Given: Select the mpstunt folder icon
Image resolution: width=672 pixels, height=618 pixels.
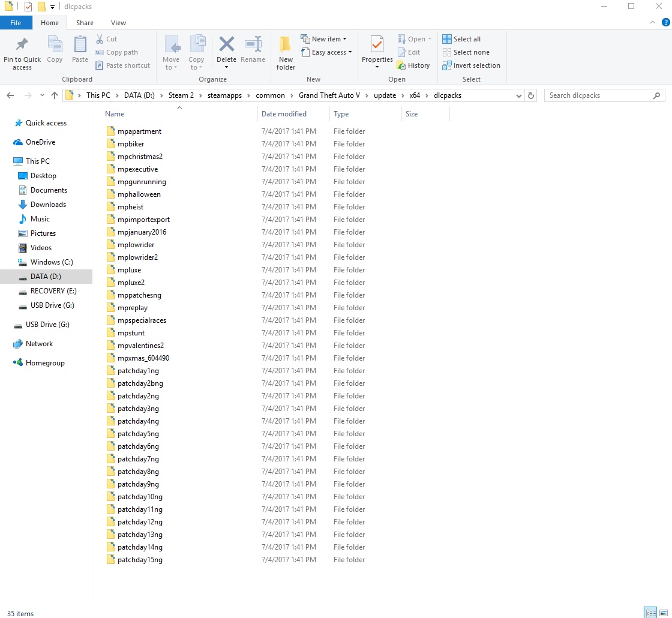Looking at the screenshot, I should click(x=110, y=333).
